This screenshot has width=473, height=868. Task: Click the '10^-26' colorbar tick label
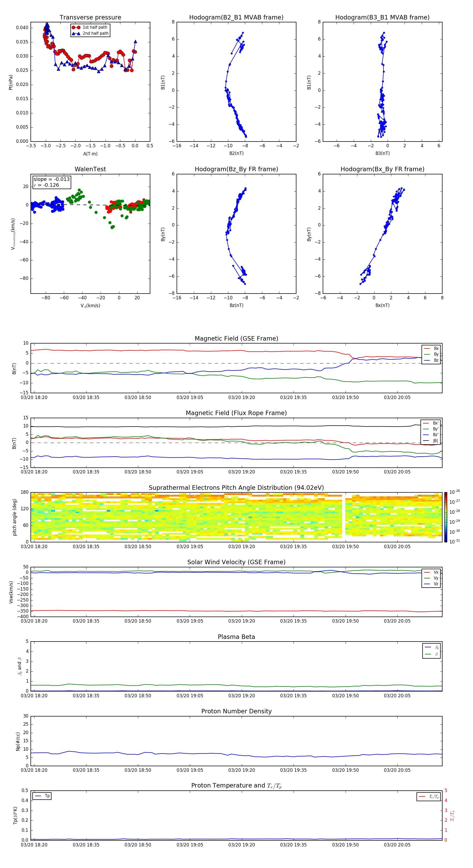(455, 492)
